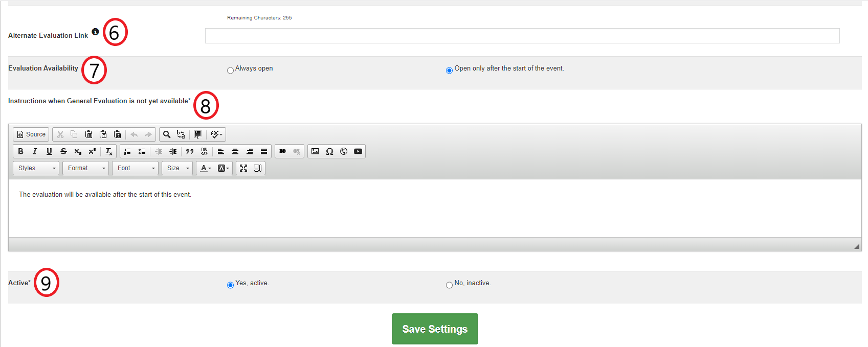
Task: Maximize the editor area
Action: (x=243, y=168)
